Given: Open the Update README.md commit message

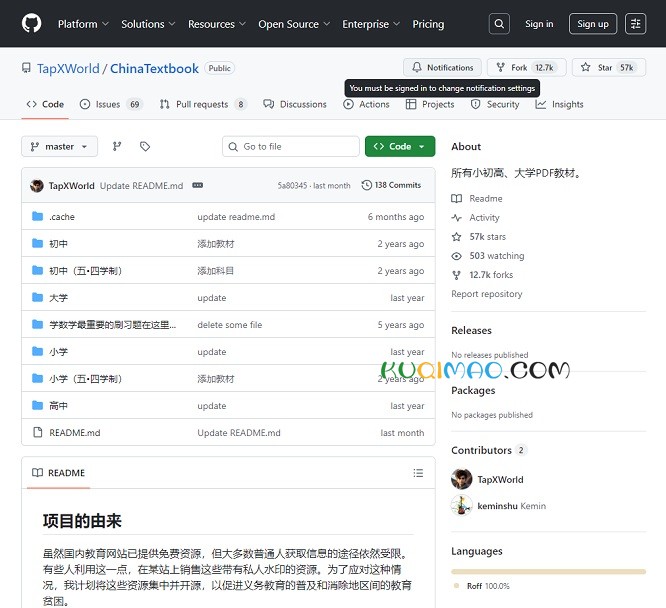Looking at the screenshot, I should coord(141,186).
